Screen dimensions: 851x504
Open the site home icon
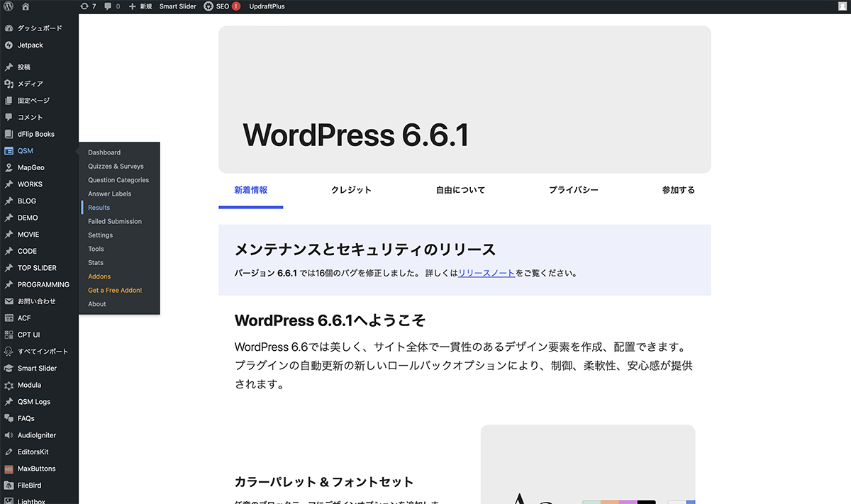[26, 6]
